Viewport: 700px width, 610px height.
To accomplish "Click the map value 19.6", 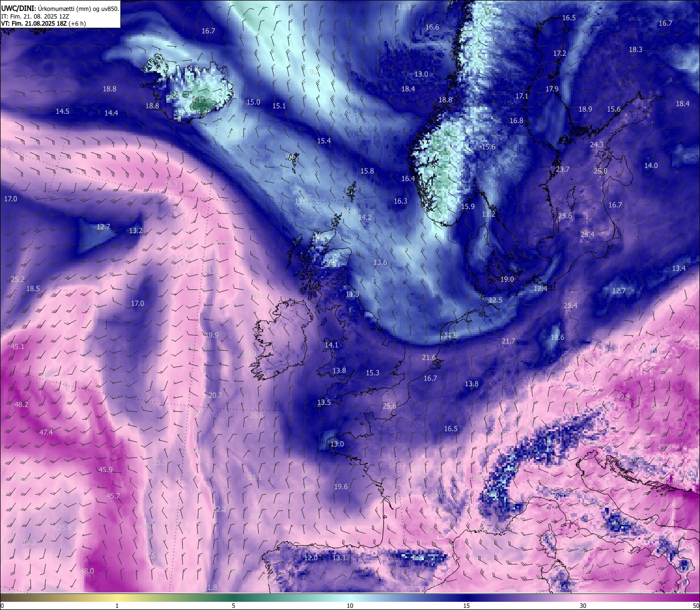I will [341, 487].
